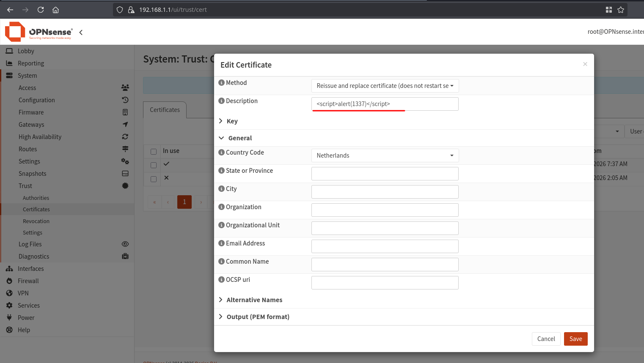This screenshot has height=363, width=644.
Task: Save the certificate changes
Action: click(576, 339)
